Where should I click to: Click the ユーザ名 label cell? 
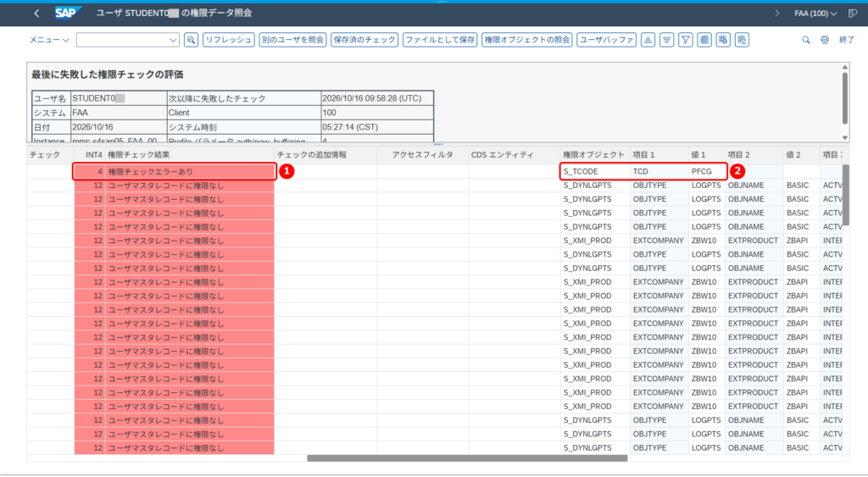tap(51, 98)
